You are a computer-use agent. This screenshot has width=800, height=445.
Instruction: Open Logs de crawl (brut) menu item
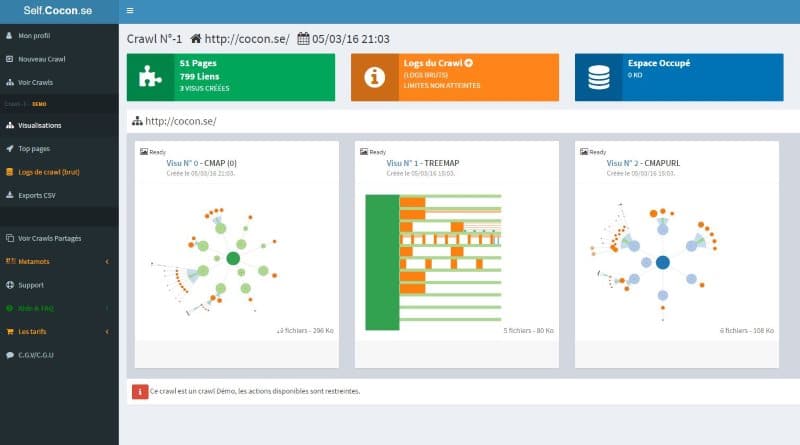click(x=48, y=171)
